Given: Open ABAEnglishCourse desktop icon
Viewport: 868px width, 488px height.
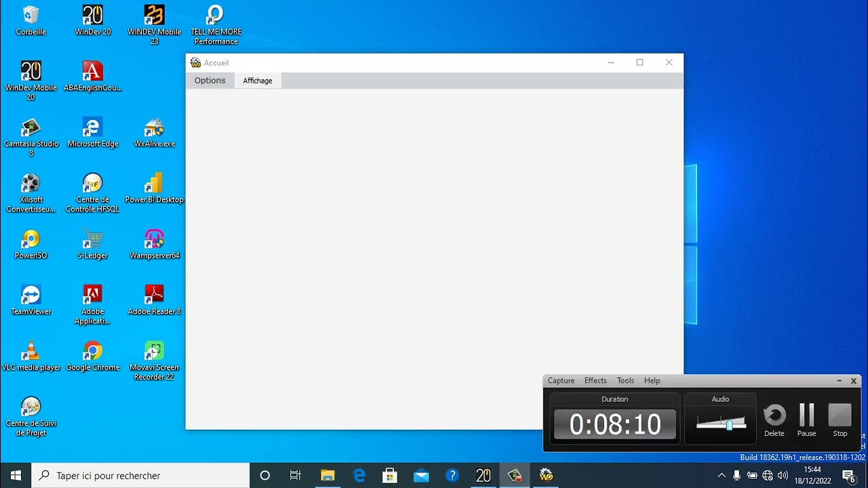Looking at the screenshot, I should coord(92,77).
